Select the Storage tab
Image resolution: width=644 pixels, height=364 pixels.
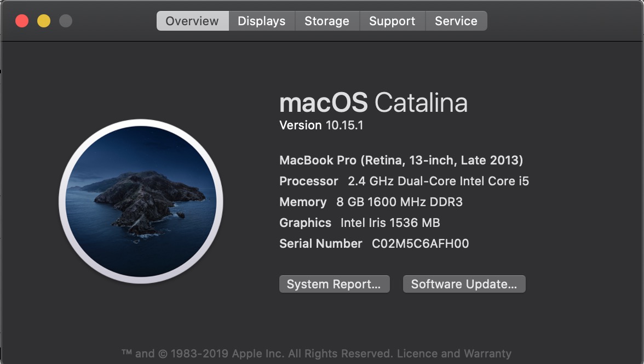tap(326, 21)
